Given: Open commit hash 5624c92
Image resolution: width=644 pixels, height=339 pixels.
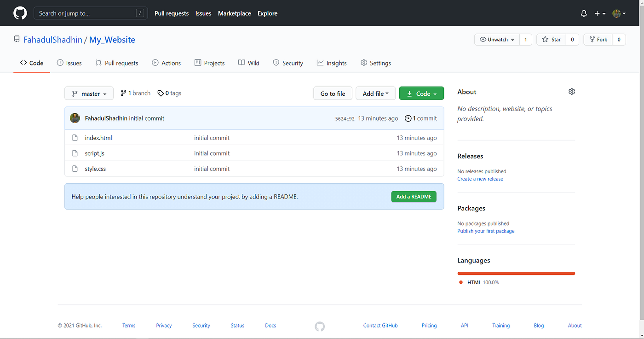Looking at the screenshot, I should click(345, 119).
